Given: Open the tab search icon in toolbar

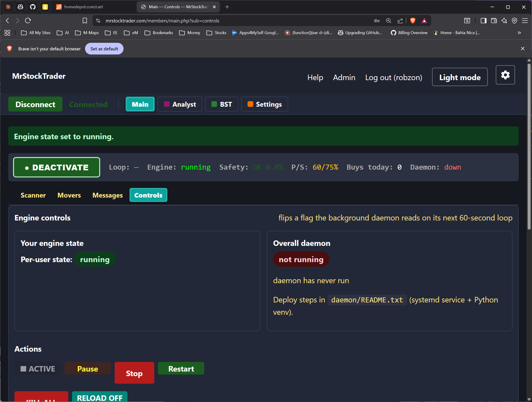Looking at the screenshot, I should tap(467, 21).
